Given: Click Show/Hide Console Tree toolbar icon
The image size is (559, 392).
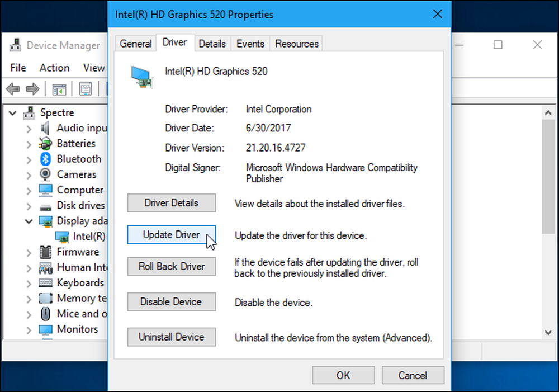Looking at the screenshot, I should pos(59,89).
